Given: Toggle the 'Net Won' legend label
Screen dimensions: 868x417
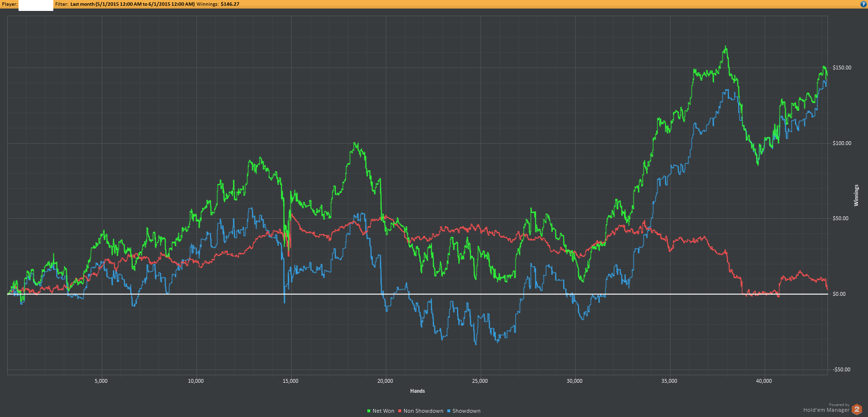Looking at the screenshot, I should tap(384, 411).
